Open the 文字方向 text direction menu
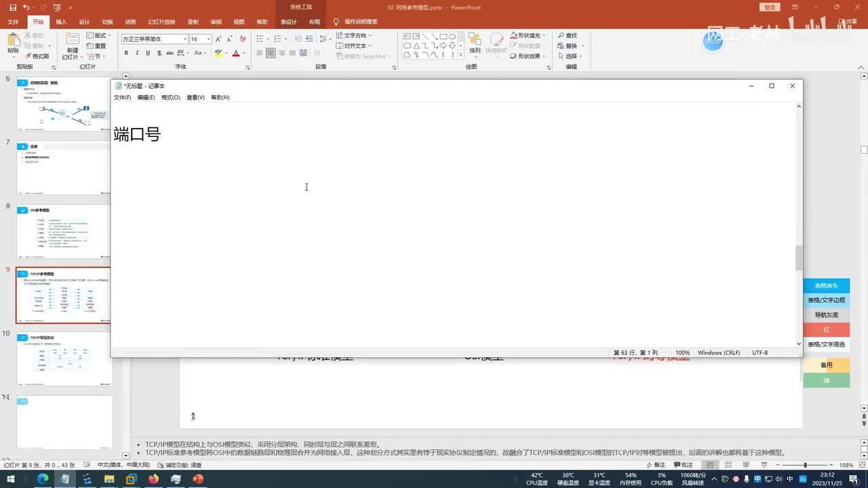Viewport: 868px width, 488px height. coord(354,35)
